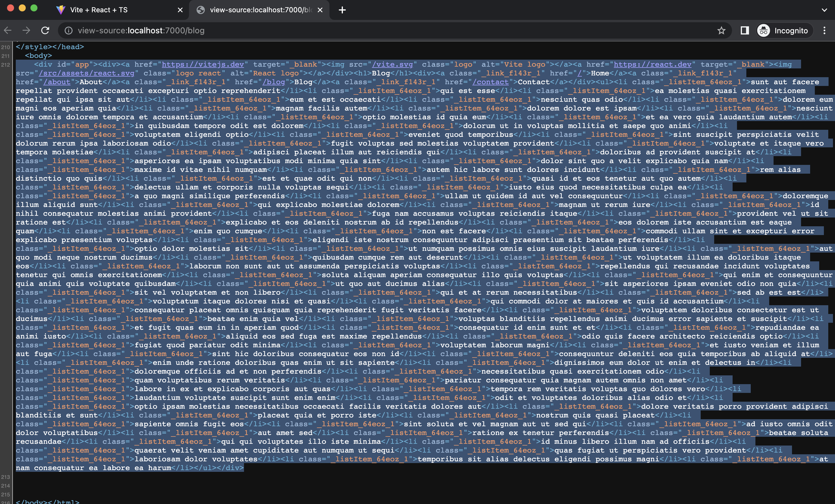
Task: Click the macOS green fullscreen window button
Action: click(34, 8)
